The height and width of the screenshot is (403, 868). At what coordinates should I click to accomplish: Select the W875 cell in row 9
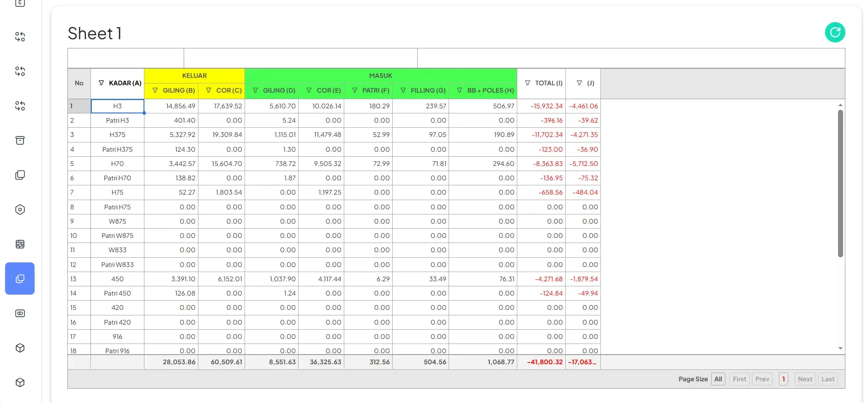[x=118, y=221]
